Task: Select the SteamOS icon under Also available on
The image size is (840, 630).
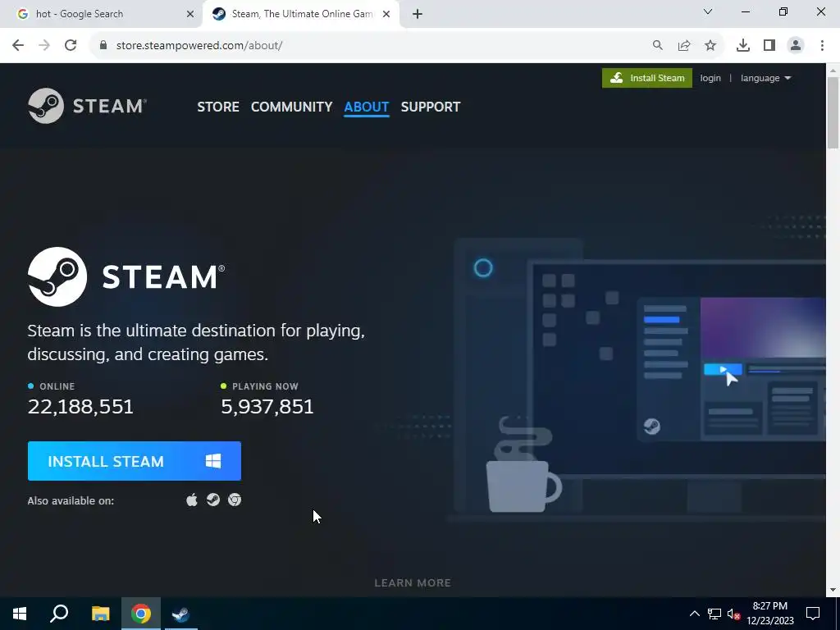Action: pos(213,500)
